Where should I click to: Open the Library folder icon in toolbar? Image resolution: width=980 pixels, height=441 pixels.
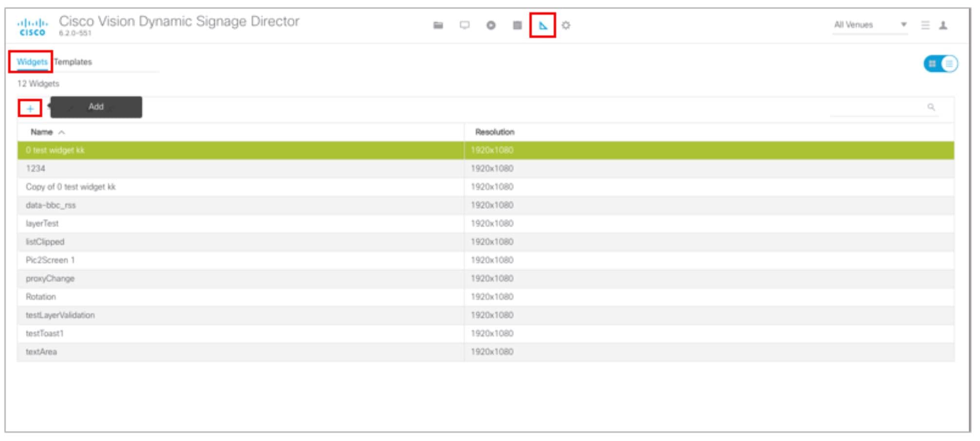click(438, 24)
